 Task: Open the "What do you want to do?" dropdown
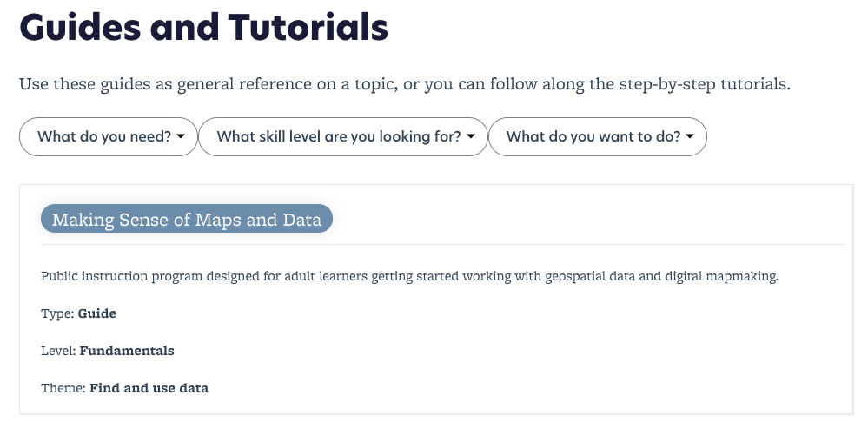pyautogui.click(x=598, y=136)
